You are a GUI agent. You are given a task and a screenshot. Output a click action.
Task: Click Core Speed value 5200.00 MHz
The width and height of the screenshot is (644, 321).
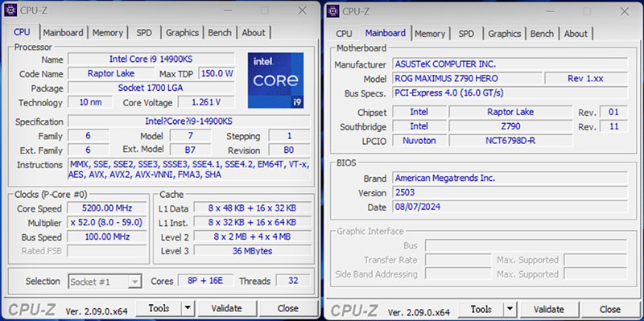click(x=107, y=208)
